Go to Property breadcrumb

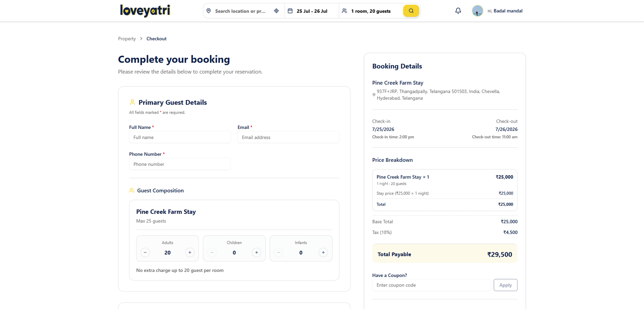point(127,39)
